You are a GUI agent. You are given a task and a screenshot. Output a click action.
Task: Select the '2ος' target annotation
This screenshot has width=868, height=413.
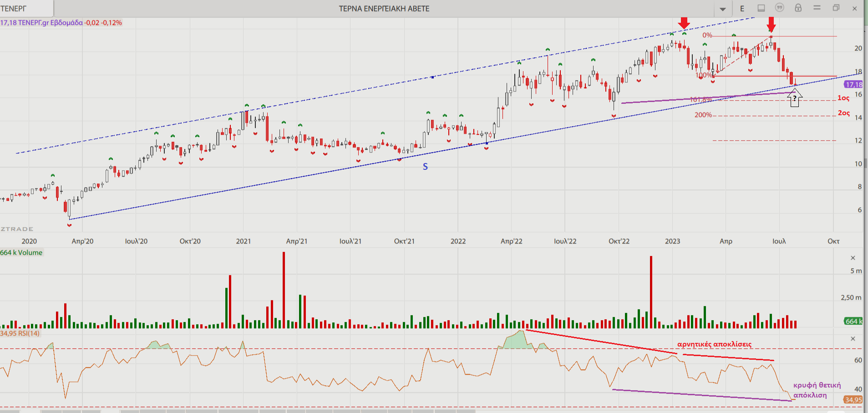point(844,113)
